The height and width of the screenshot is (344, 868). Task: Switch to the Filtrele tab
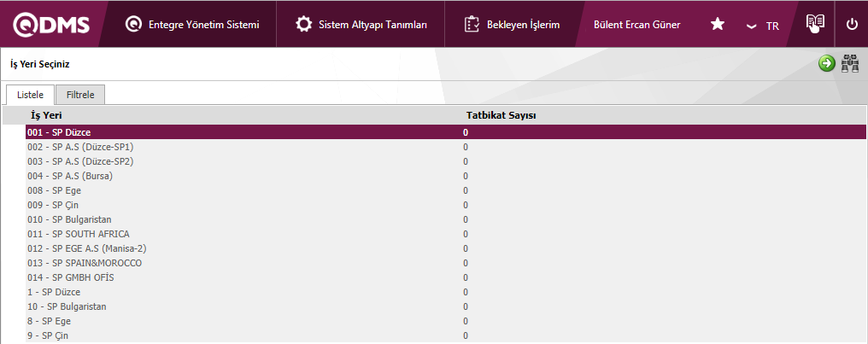pos(80,95)
